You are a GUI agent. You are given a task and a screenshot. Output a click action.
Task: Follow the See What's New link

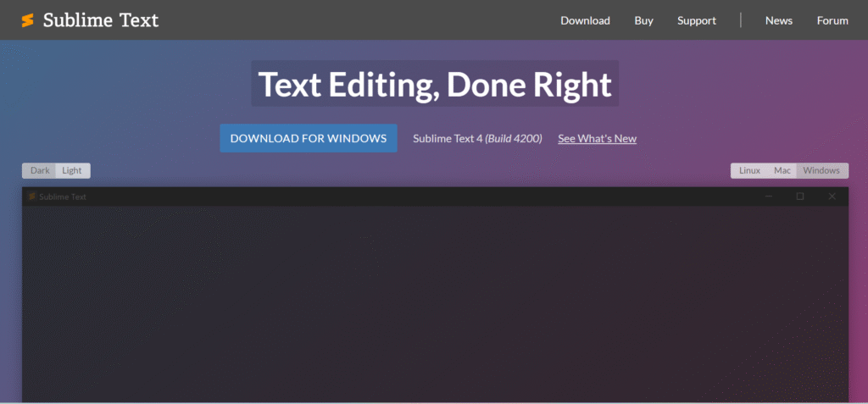tap(597, 139)
